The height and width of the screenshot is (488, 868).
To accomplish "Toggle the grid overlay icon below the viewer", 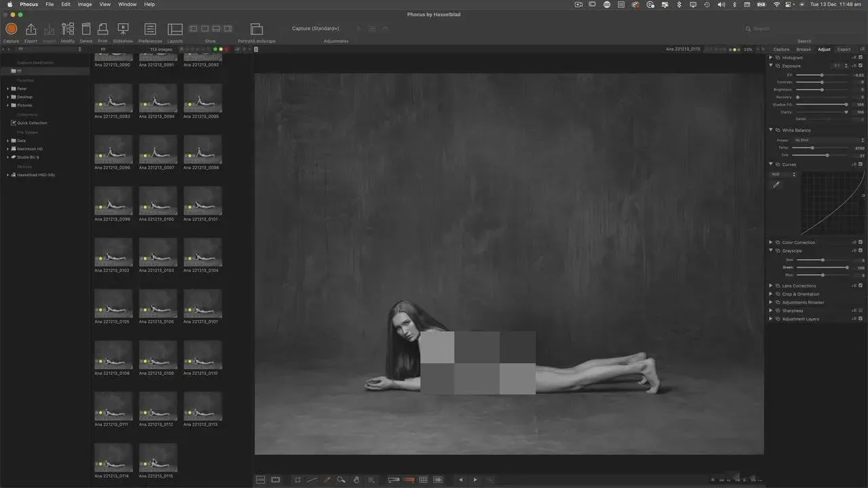I will pos(423,480).
